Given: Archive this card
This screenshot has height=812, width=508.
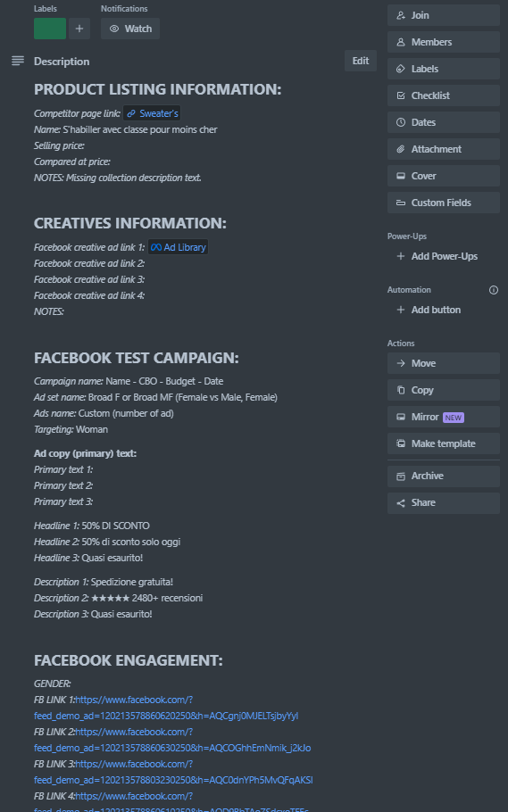Looking at the screenshot, I should point(443,476).
